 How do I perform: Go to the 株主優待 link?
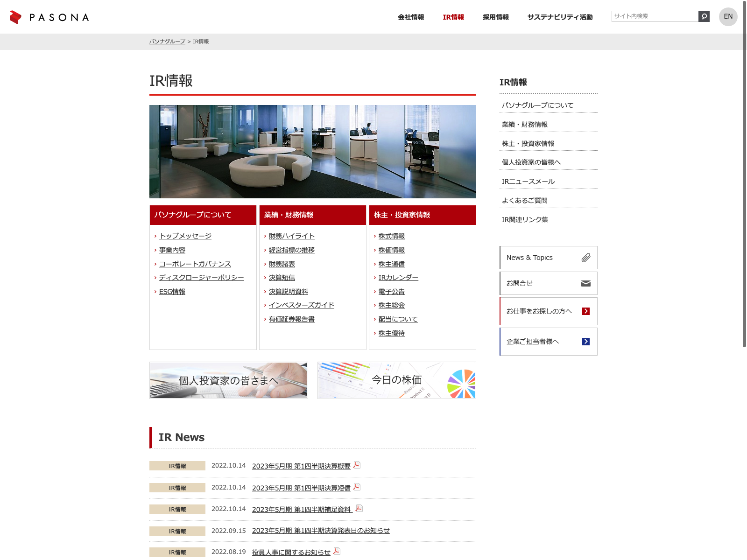pyautogui.click(x=392, y=333)
